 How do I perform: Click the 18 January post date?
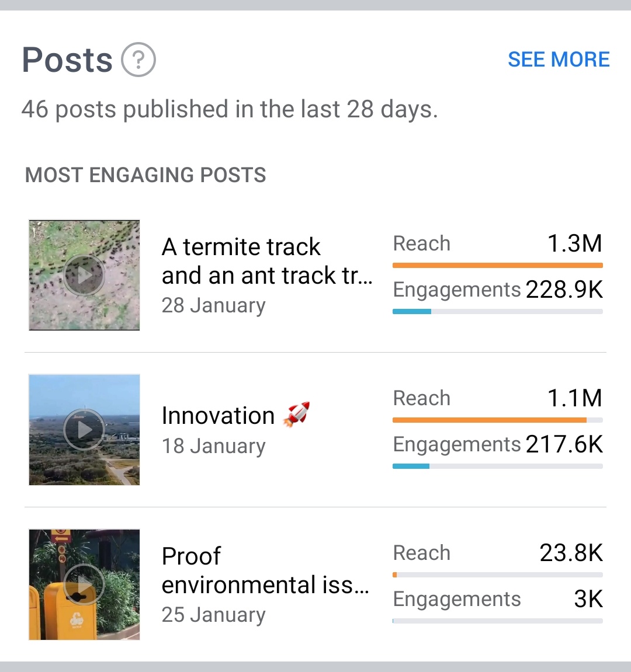pyautogui.click(x=214, y=446)
